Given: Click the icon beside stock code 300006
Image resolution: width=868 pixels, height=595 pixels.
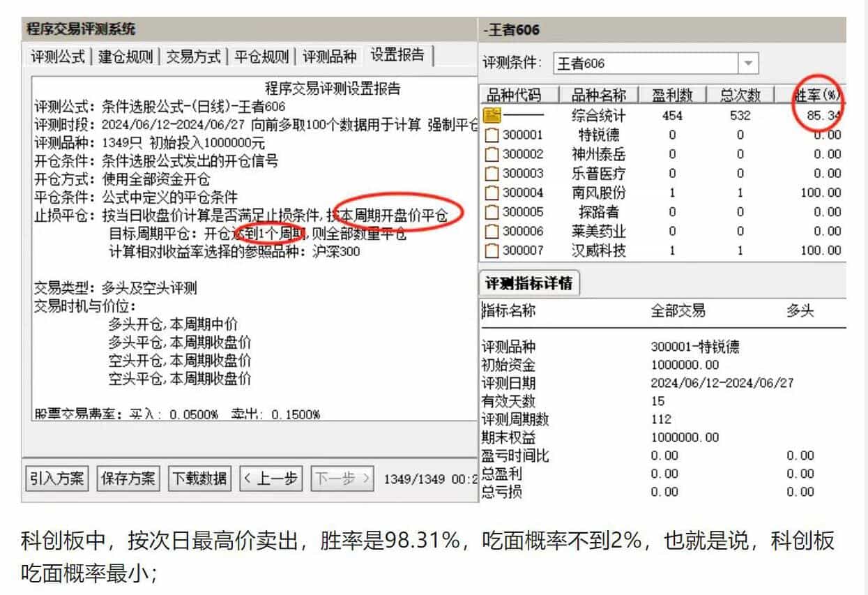Looking at the screenshot, I should coord(492,231).
